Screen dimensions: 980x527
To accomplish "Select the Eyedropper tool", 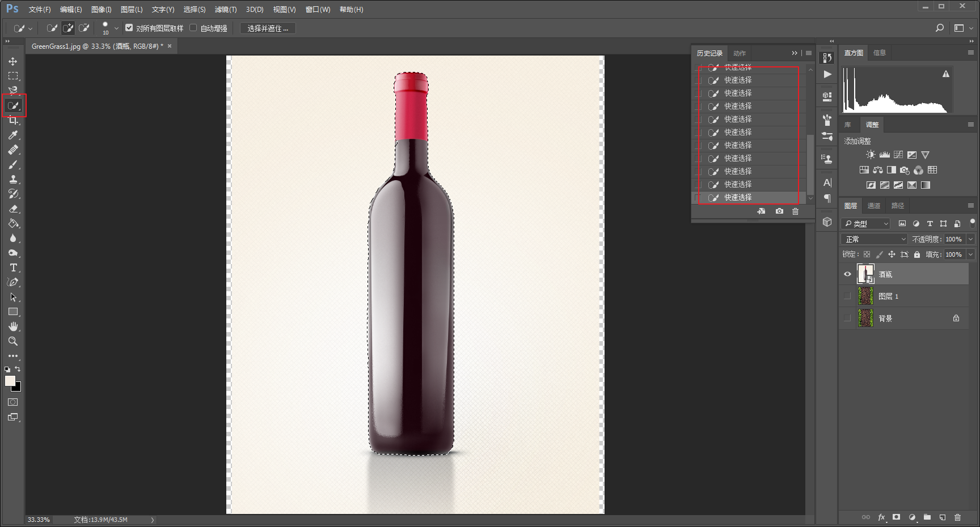I will pos(13,135).
